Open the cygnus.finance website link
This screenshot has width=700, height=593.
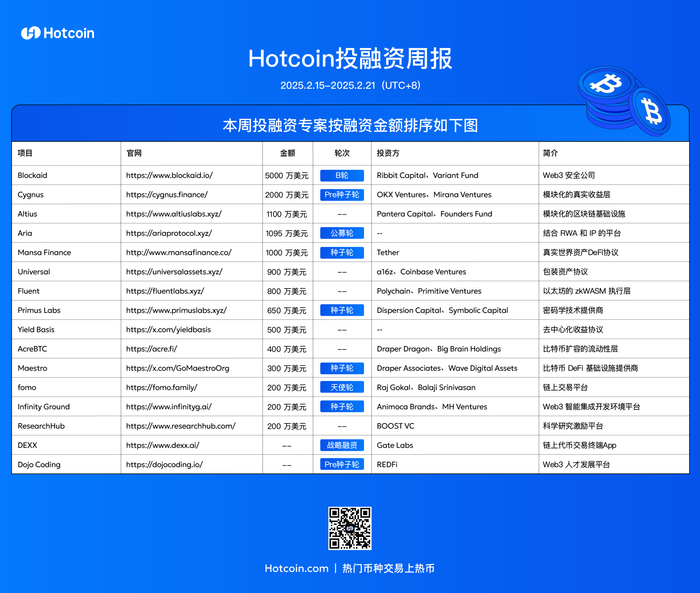coord(167,195)
